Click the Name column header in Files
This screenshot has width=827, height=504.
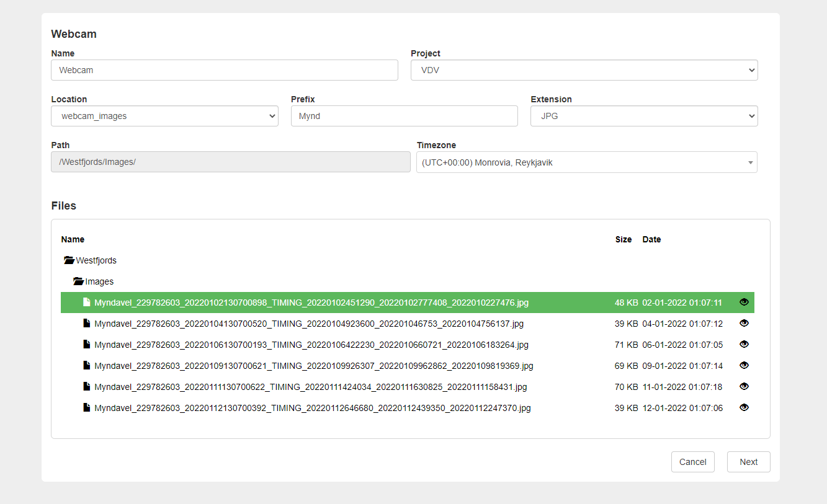click(x=73, y=239)
